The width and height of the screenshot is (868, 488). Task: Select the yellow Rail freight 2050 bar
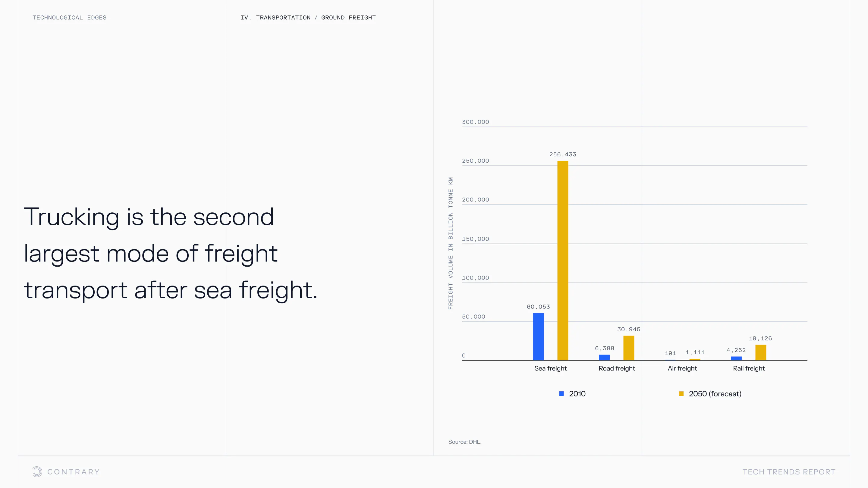760,352
